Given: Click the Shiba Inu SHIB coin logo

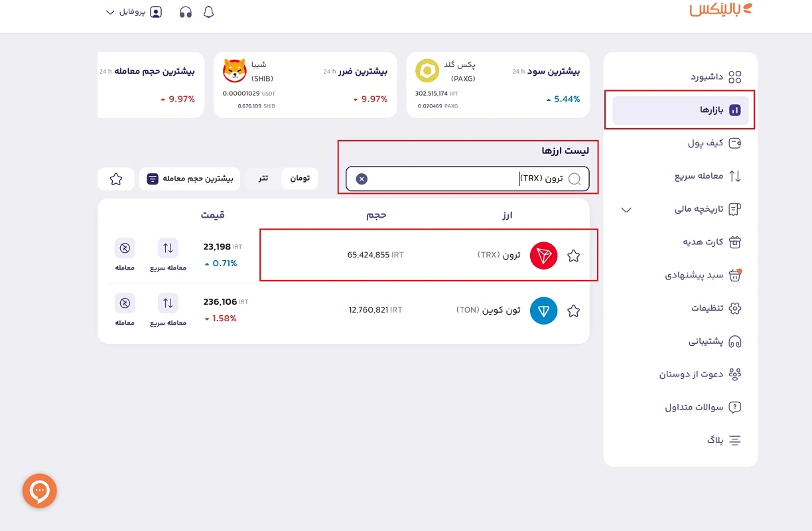Looking at the screenshot, I should 235,71.
